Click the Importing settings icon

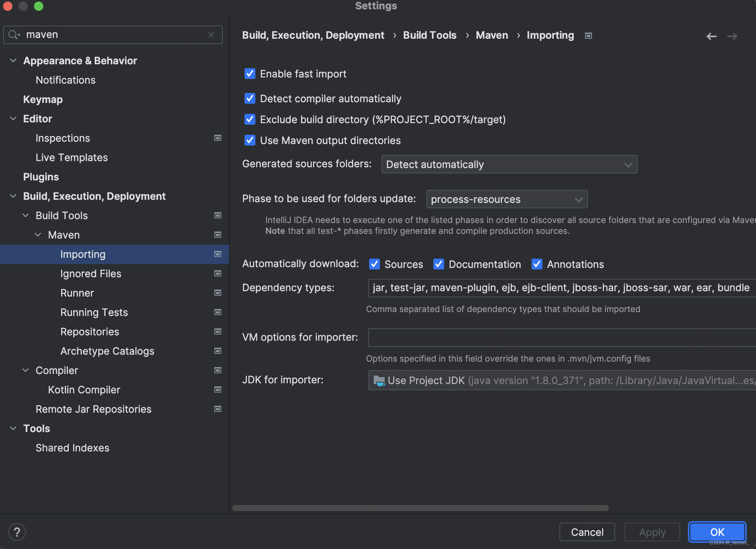[x=587, y=35]
